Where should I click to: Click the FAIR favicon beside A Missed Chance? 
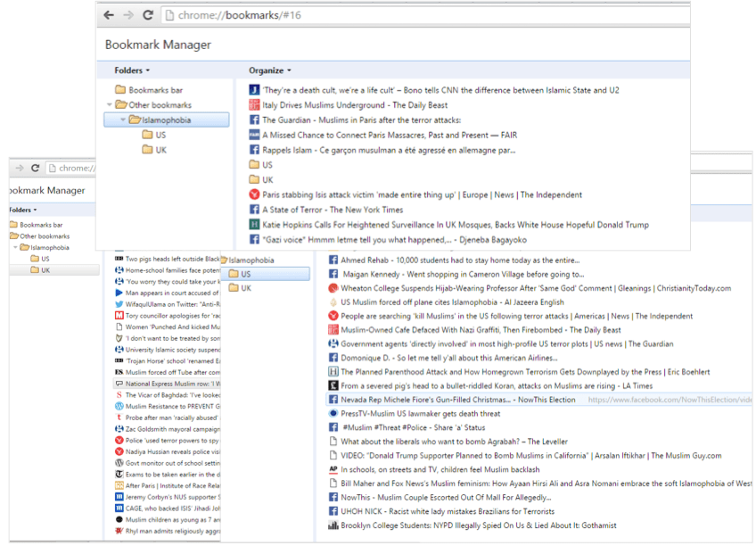point(254,135)
